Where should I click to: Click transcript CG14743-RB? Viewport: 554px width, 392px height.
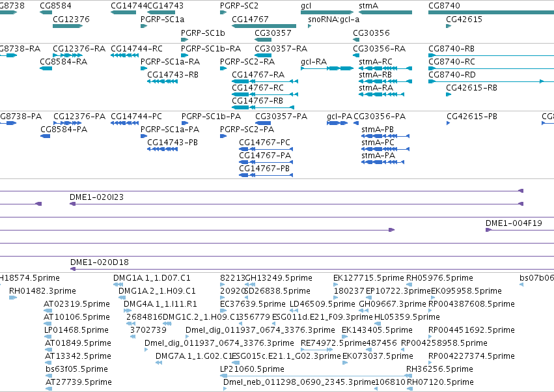coord(173,75)
